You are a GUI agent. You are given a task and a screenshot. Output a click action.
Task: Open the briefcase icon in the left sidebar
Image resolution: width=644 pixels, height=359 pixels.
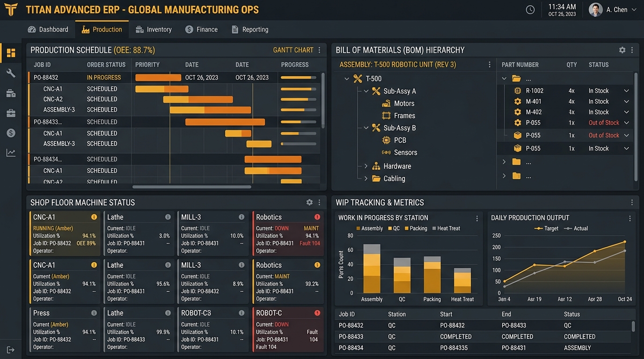11,113
